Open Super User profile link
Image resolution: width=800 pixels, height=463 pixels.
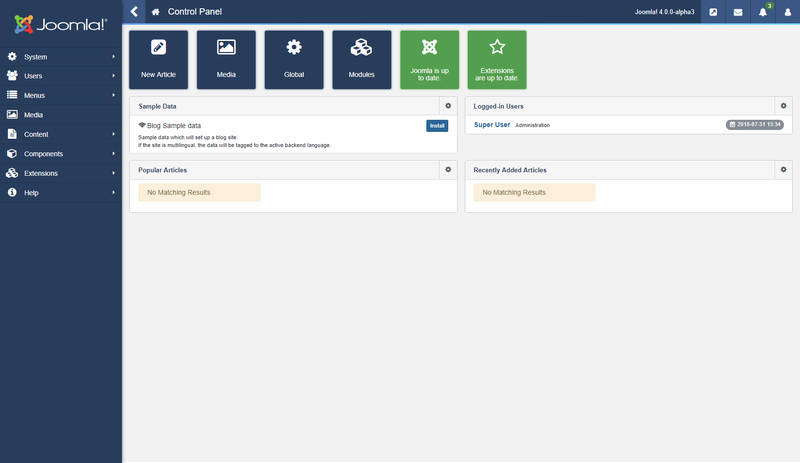point(492,125)
